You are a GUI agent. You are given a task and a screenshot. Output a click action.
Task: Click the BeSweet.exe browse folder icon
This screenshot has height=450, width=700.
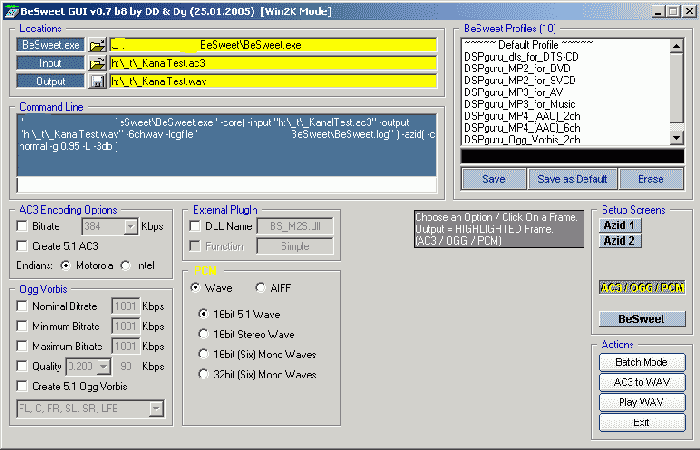pos(97,46)
